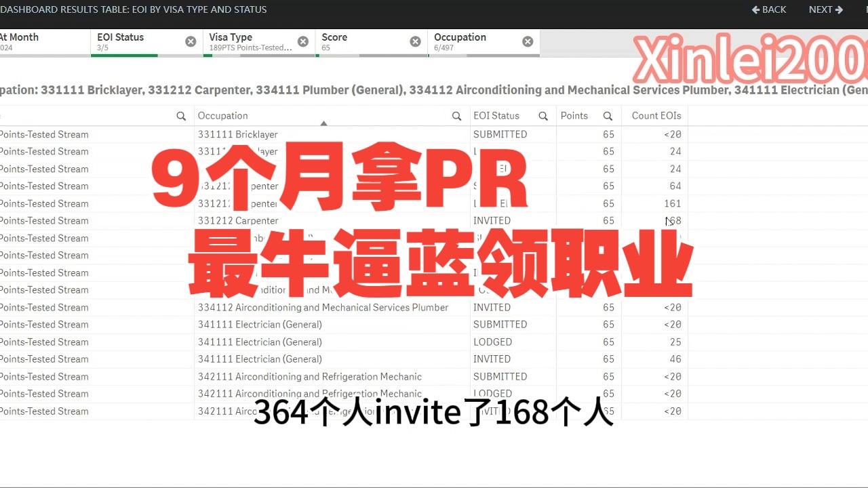This screenshot has height=488, width=868.
Task: Click the count value 64
Action: [x=675, y=186]
